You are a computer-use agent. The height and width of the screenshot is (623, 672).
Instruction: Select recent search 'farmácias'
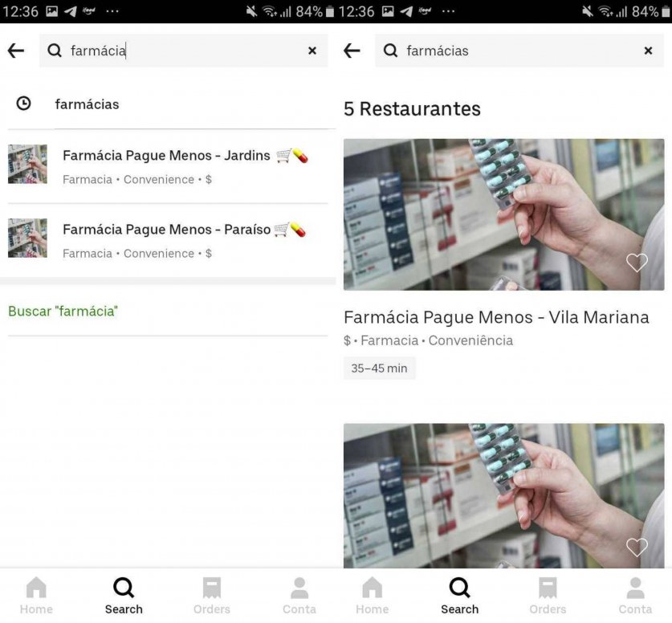tap(87, 104)
